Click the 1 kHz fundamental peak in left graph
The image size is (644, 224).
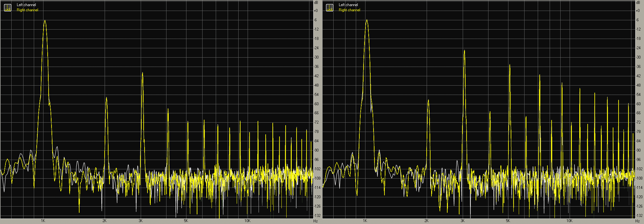pyautogui.click(x=45, y=21)
